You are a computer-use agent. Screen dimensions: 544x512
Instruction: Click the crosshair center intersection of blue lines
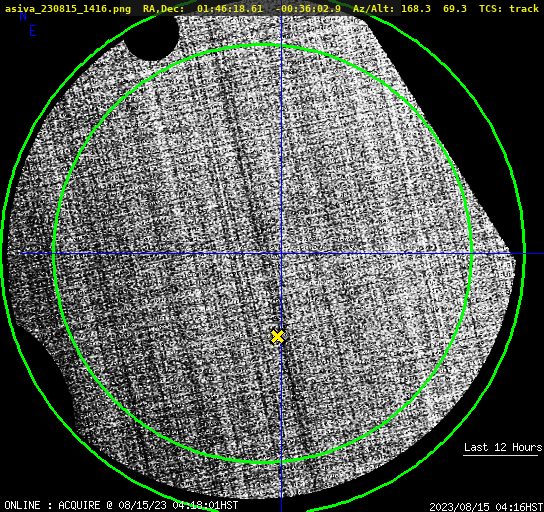[x=281, y=254]
